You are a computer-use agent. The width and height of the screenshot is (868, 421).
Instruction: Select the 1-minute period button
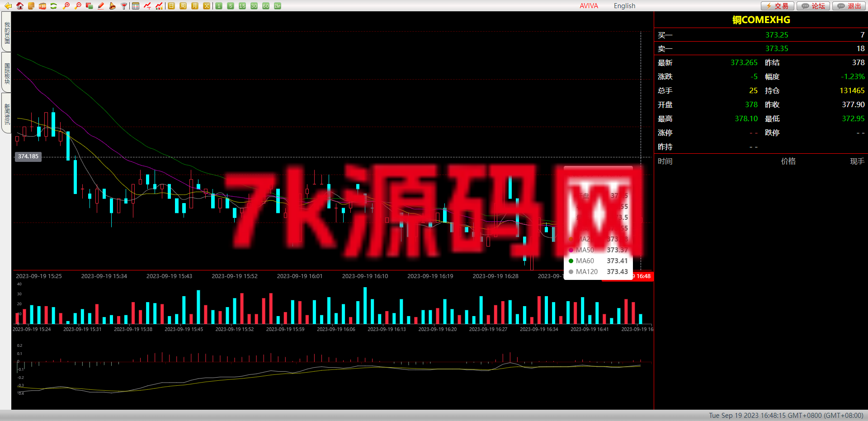coord(219,6)
